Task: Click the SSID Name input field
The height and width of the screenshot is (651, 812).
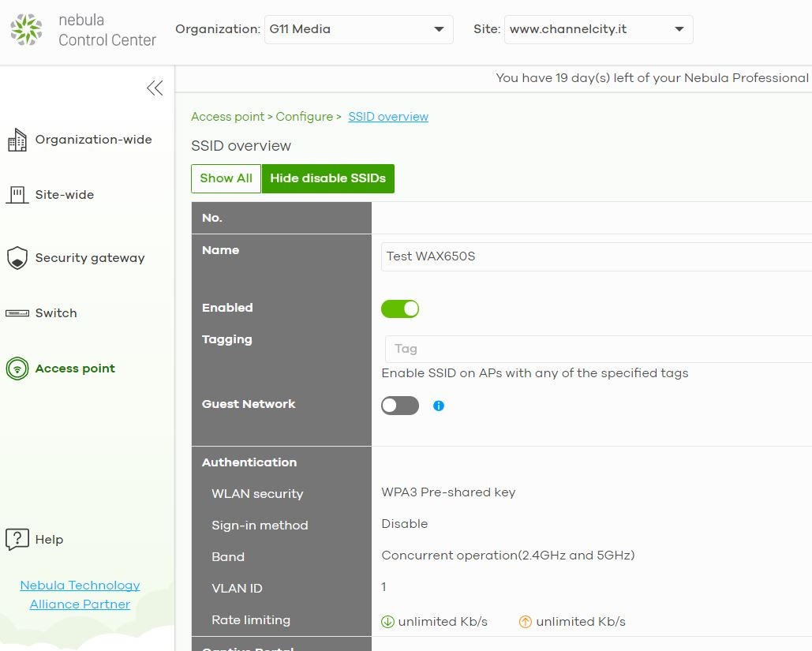Action: coord(597,256)
